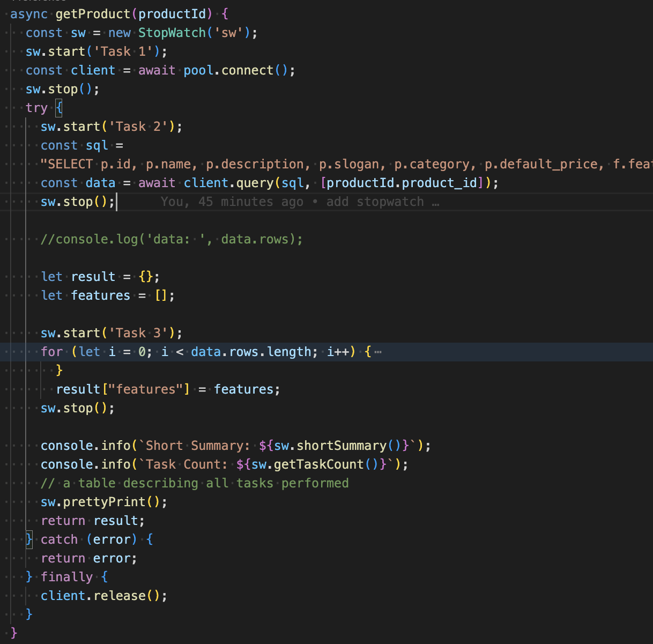Click the client.release() call
Image resolution: width=653 pixels, height=644 pixels.
pyautogui.click(x=104, y=596)
